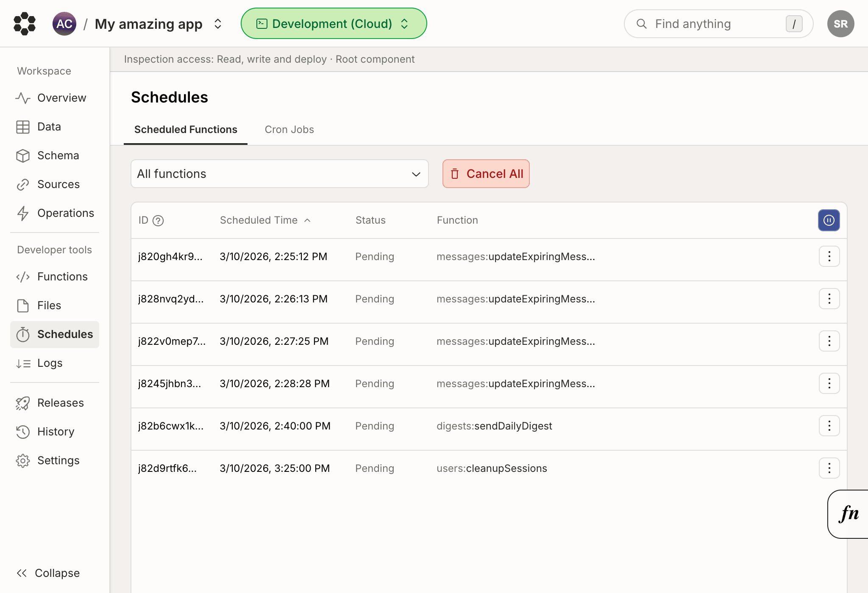Open actions menu for job j8245jhbn3
Screen dimensions: 868x593
(829, 383)
